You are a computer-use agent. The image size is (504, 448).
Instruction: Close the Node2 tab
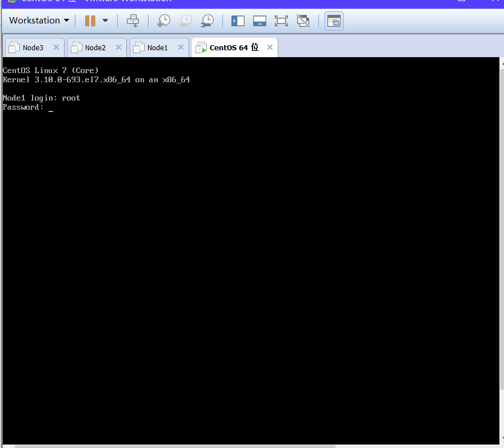pos(119,47)
